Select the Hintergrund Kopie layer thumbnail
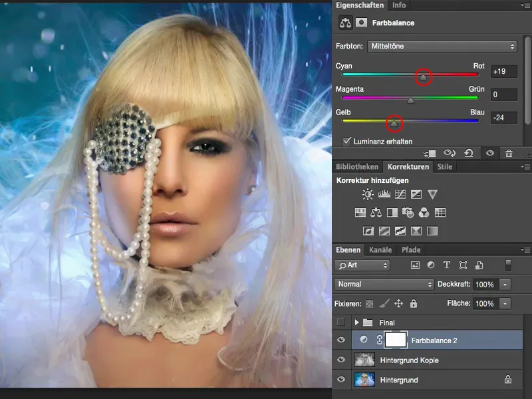The width and height of the screenshot is (532, 399). (364, 360)
